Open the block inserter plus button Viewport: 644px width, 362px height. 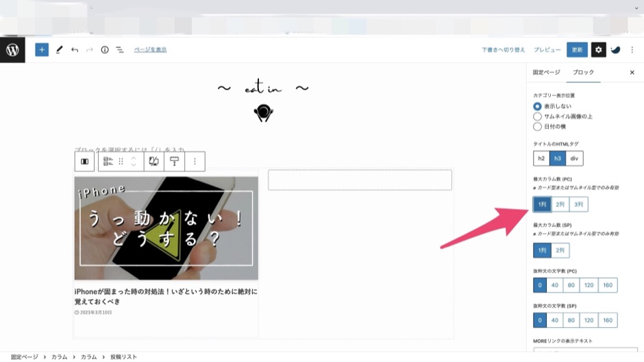[42, 50]
